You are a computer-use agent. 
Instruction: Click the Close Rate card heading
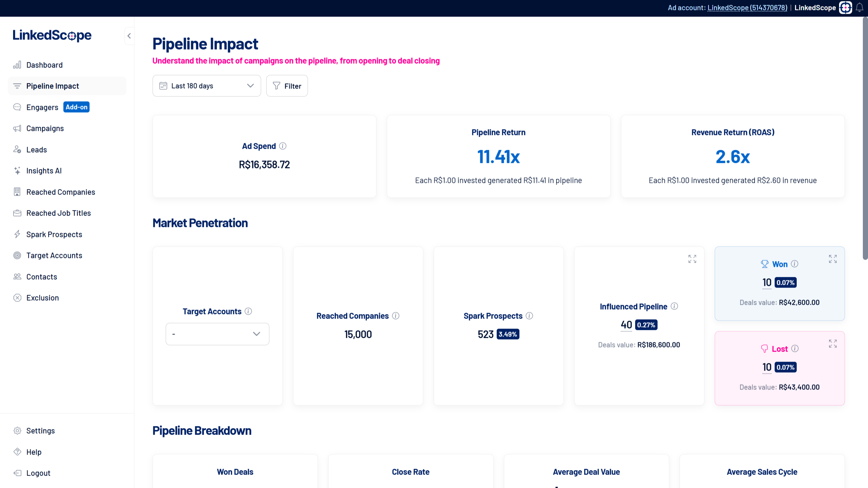pyautogui.click(x=411, y=472)
